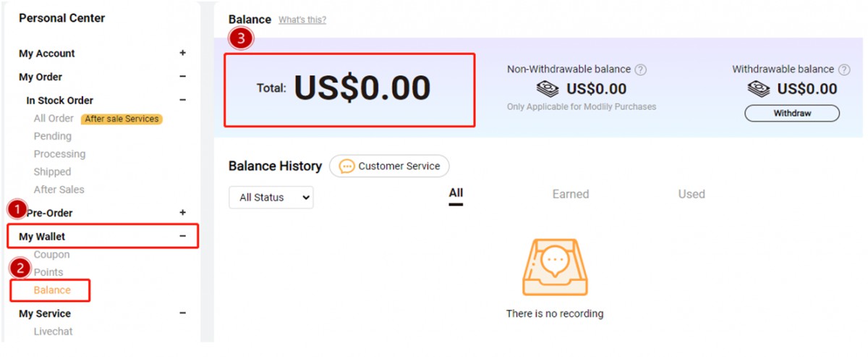Select the All balance history tab

456,193
